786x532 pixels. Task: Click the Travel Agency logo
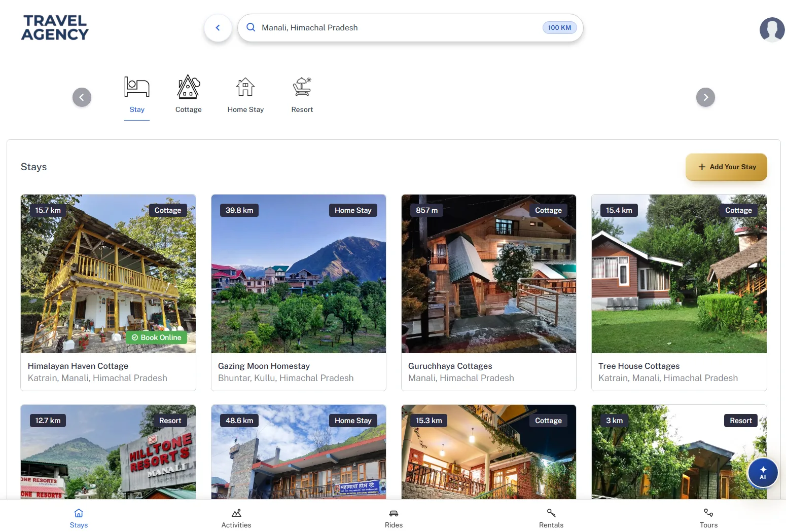point(55,28)
